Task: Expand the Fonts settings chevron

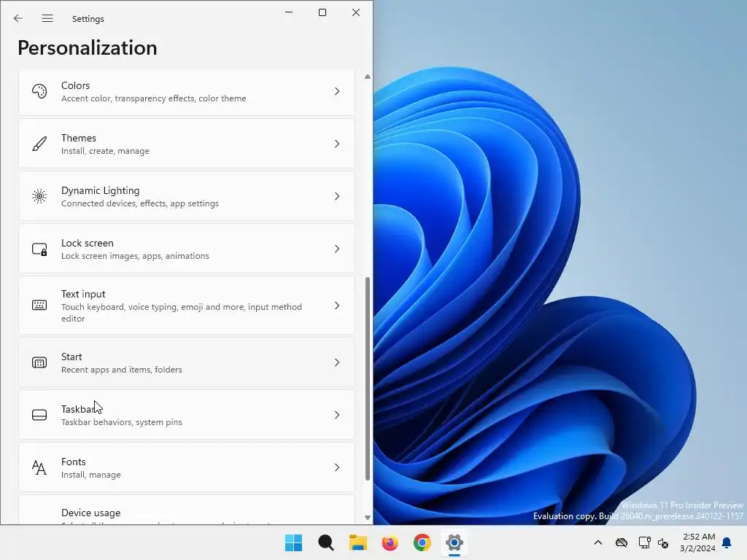Action: point(337,467)
